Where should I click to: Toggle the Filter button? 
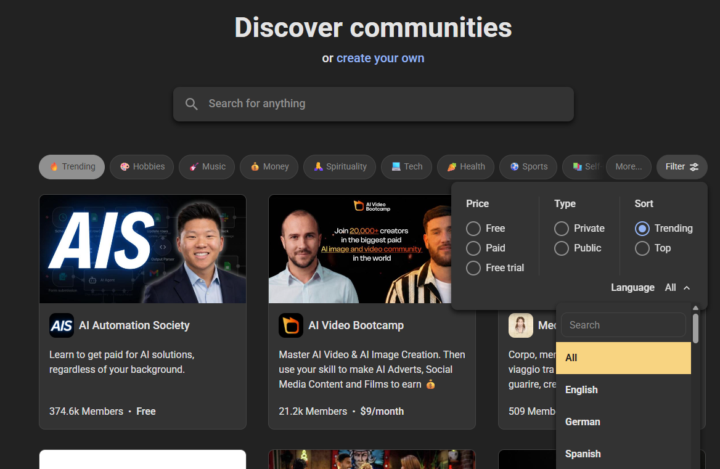[682, 167]
